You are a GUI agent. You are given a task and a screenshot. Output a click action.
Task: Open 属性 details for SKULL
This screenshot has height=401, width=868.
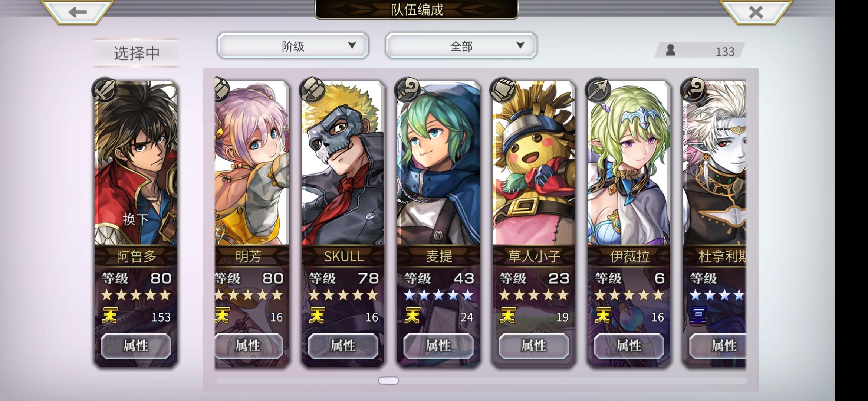pyautogui.click(x=343, y=346)
